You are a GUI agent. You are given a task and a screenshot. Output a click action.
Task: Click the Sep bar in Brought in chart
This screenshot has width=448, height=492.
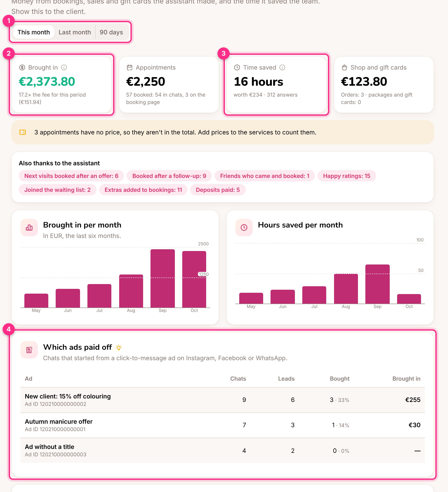(162, 278)
